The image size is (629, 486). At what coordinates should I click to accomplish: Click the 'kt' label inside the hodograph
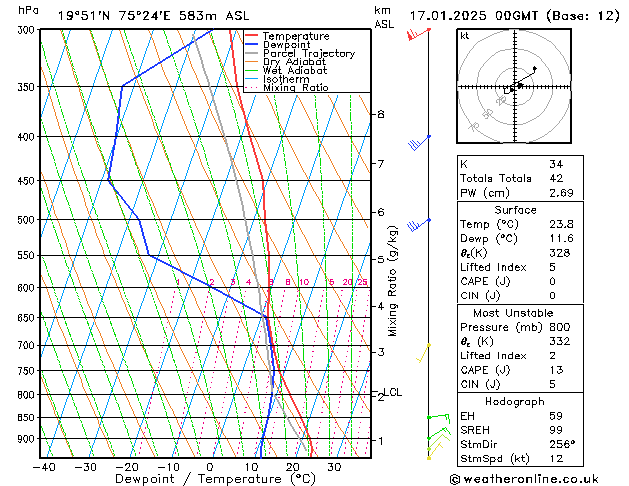[465, 36]
